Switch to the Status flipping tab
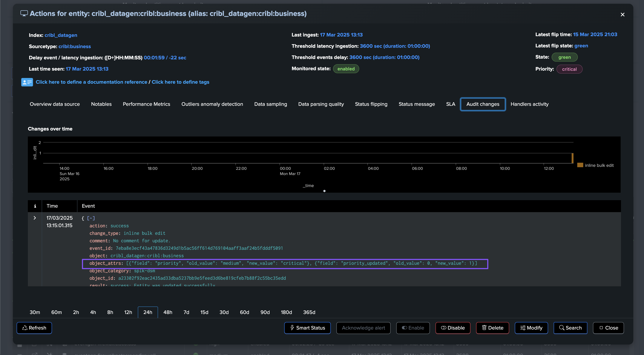The height and width of the screenshot is (355, 644). (x=371, y=104)
